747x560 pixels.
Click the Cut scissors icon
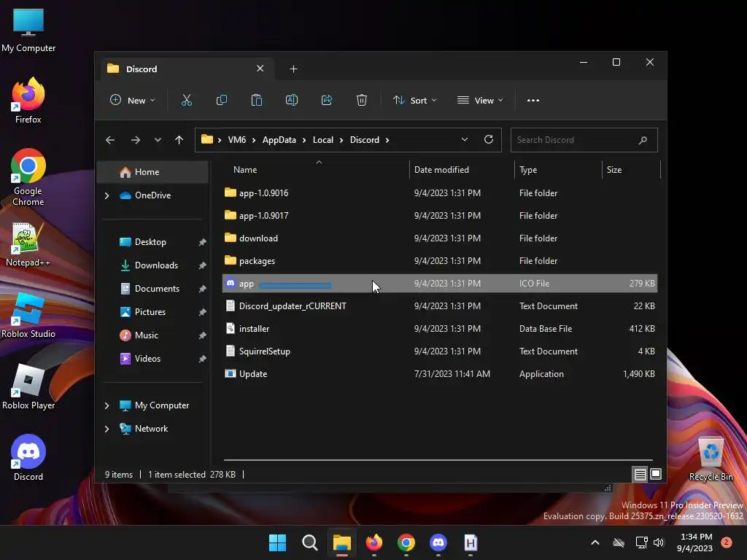pos(186,100)
